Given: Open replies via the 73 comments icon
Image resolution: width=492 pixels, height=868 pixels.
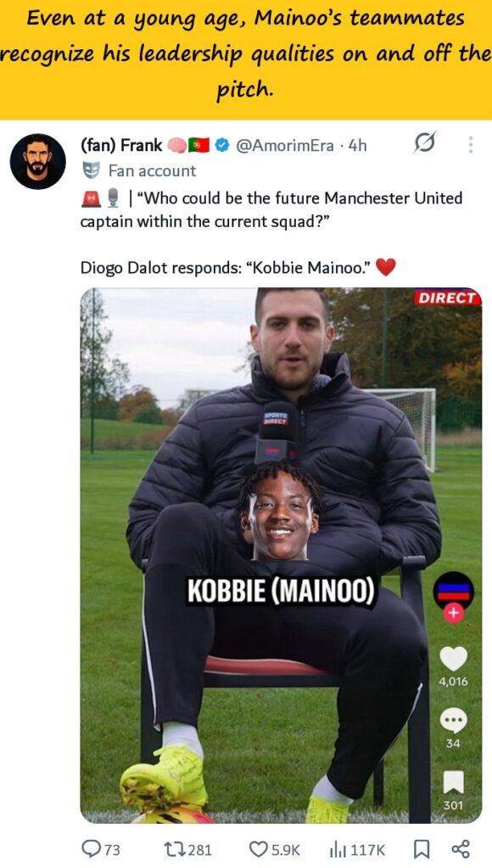Looking at the screenshot, I should [100, 849].
